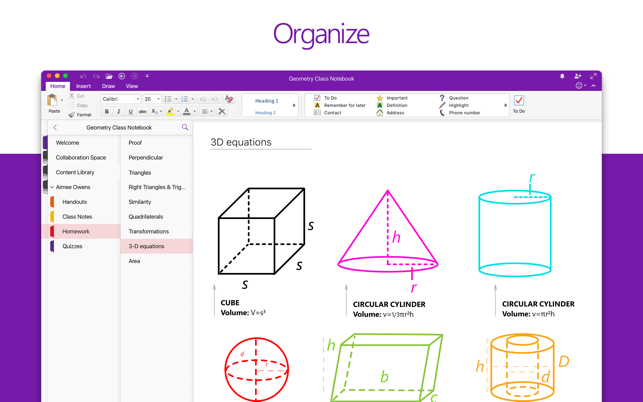643x402 pixels.
Task: Click the increase indent icon
Action: (x=214, y=99)
